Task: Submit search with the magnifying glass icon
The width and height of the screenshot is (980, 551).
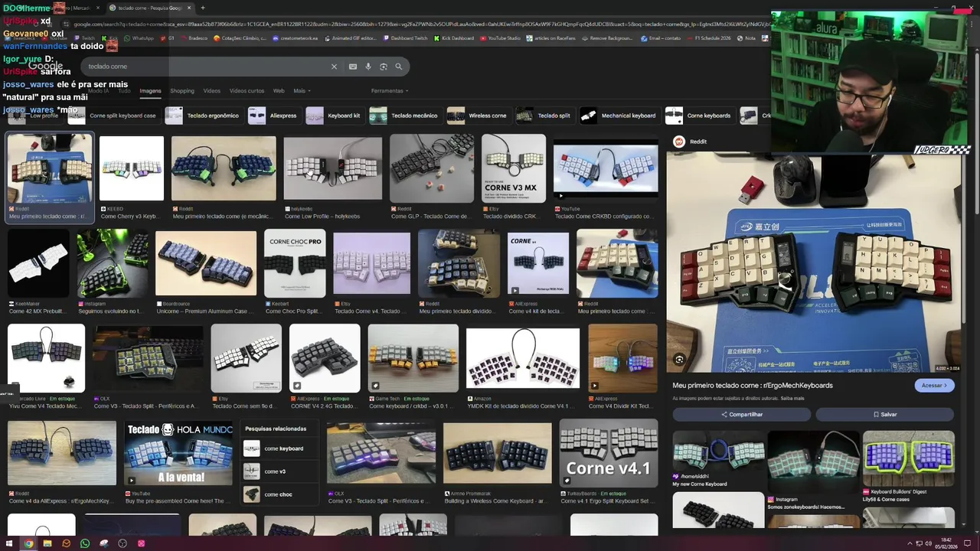Action: [x=399, y=67]
